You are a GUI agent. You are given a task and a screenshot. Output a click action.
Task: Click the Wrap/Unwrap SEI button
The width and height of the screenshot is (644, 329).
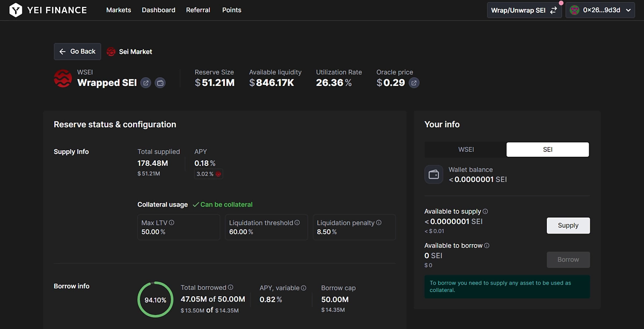tap(524, 10)
